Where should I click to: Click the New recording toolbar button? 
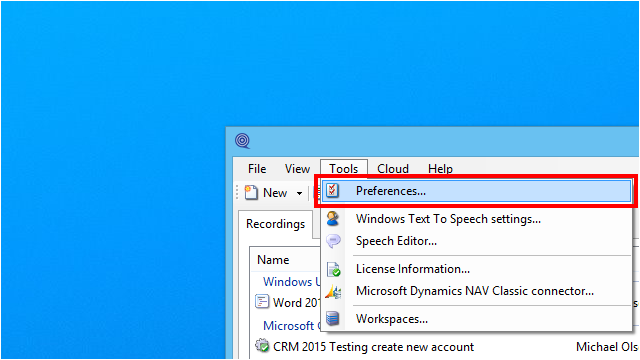(267, 193)
